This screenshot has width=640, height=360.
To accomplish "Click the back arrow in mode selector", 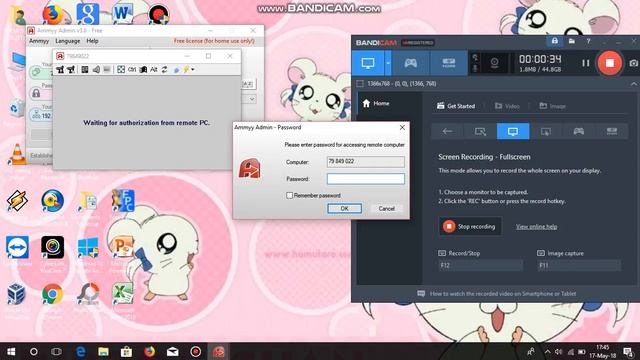I will tap(447, 131).
